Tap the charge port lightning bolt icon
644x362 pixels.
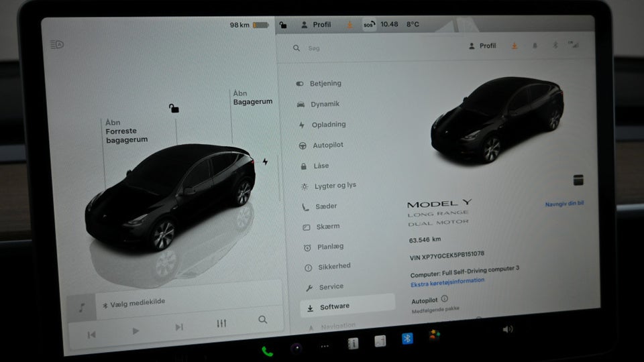click(266, 162)
